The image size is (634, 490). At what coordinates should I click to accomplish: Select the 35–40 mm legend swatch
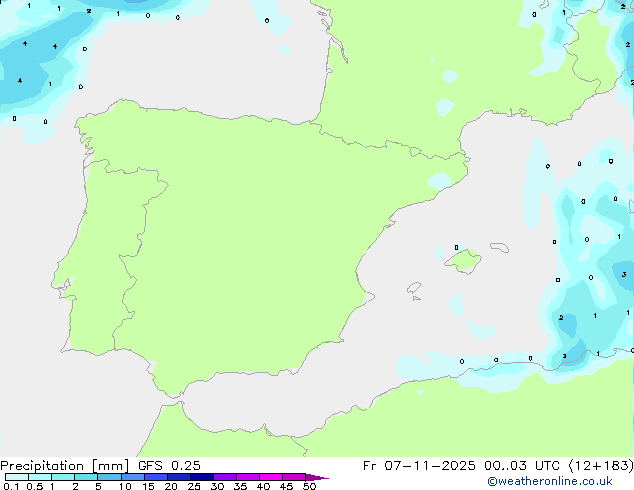pyautogui.click(x=248, y=477)
